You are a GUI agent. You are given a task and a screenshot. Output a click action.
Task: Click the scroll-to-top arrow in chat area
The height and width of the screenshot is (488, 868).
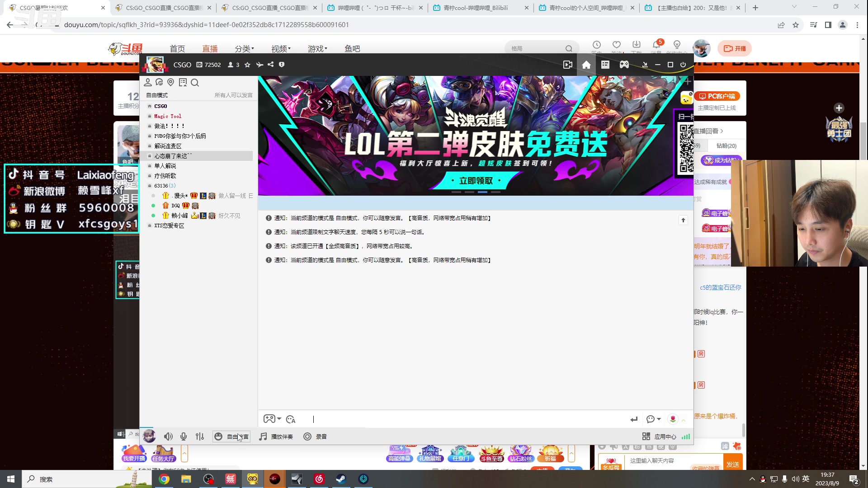point(683,220)
